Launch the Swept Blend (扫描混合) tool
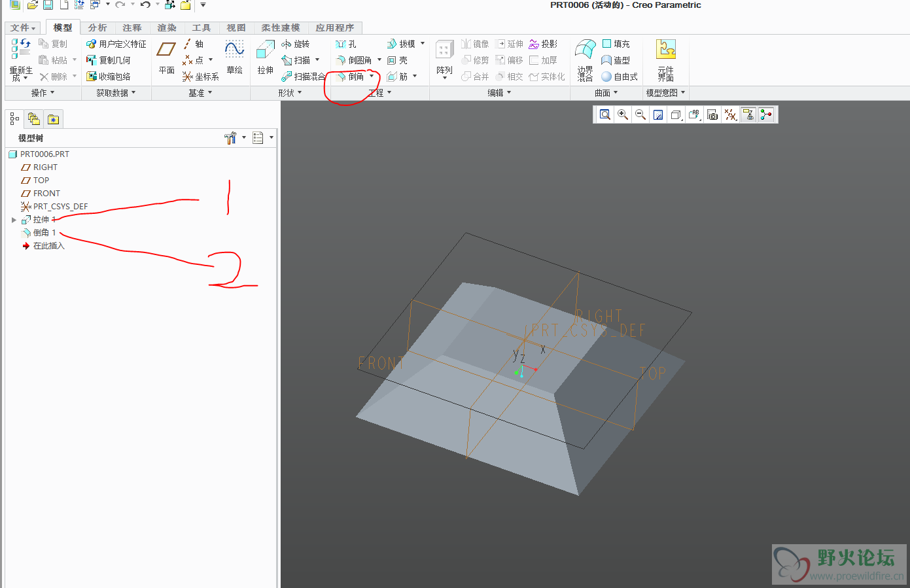910x588 pixels. pos(303,77)
